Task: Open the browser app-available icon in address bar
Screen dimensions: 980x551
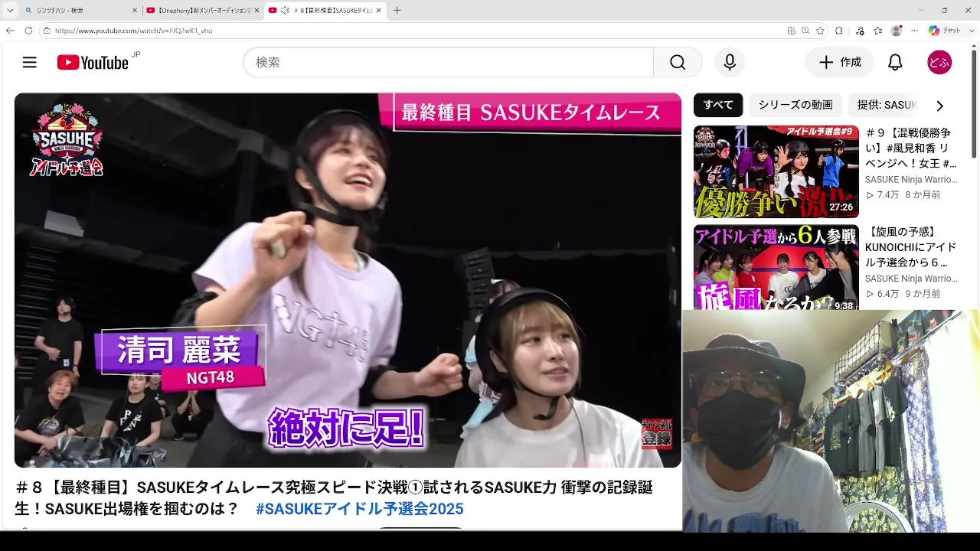Action: pyautogui.click(x=791, y=31)
